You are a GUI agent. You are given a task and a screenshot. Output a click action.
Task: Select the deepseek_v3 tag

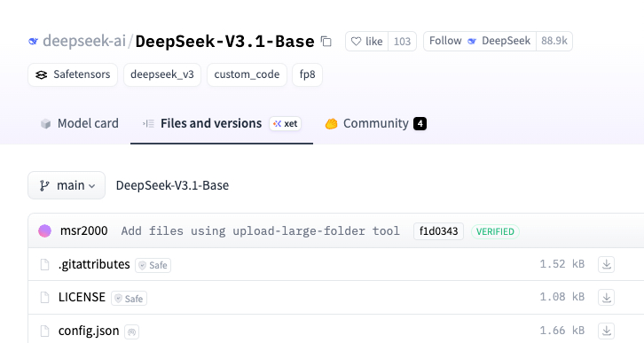162,74
